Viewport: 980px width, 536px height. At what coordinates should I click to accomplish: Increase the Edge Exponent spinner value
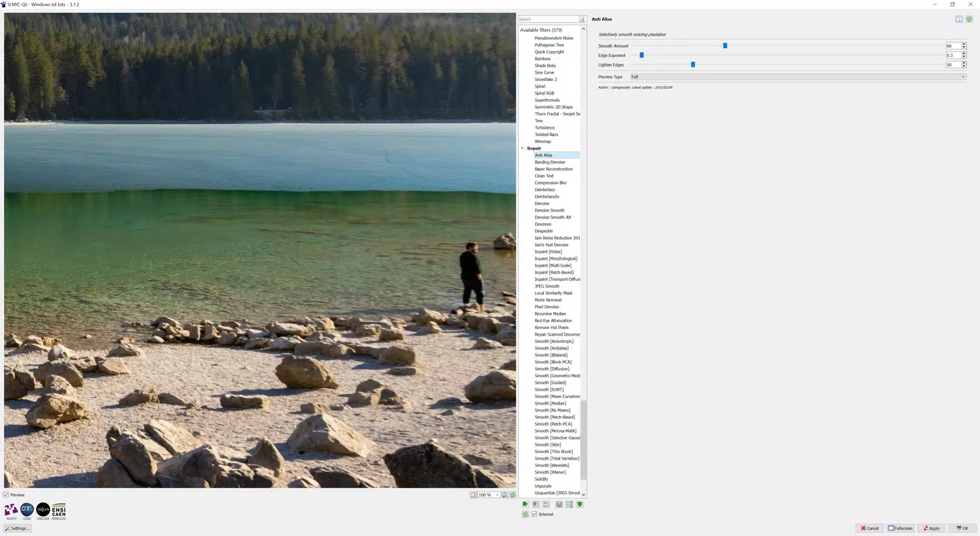tap(964, 54)
